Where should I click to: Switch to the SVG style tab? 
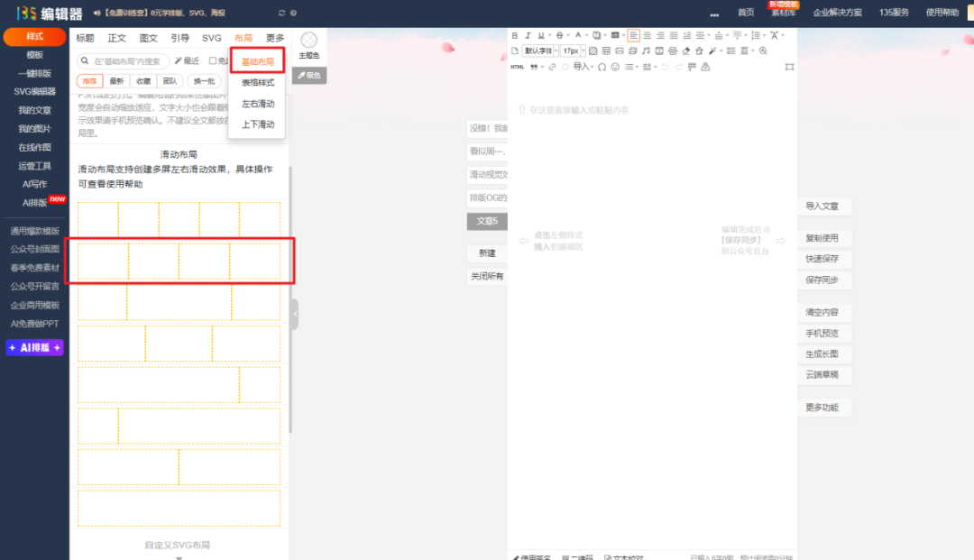pos(211,38)
